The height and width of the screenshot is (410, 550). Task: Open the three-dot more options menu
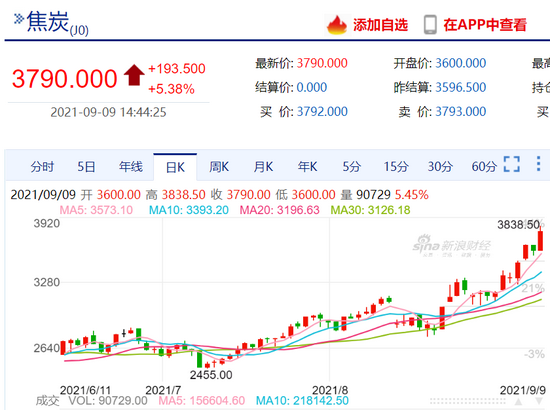538,164
